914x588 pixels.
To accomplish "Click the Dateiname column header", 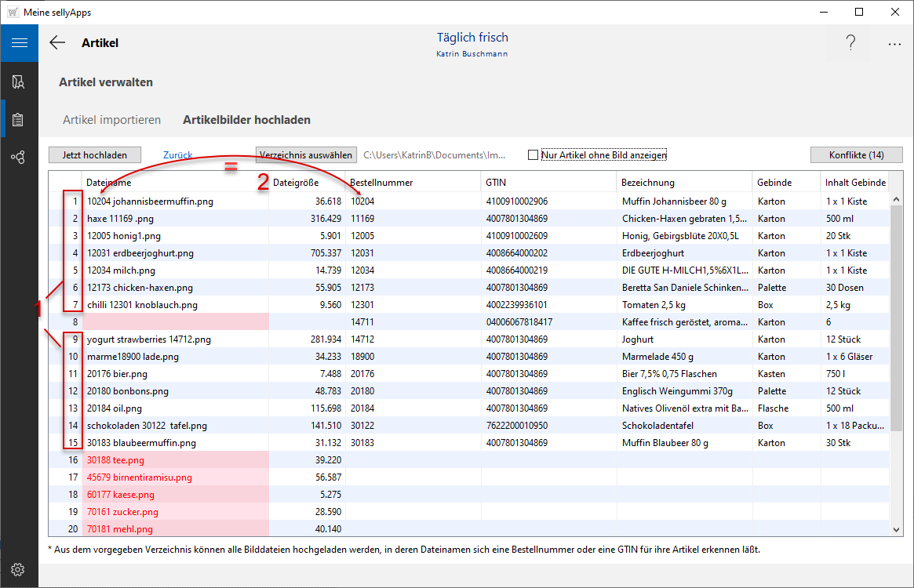I will pyautogui.click(x=108, y=183).
